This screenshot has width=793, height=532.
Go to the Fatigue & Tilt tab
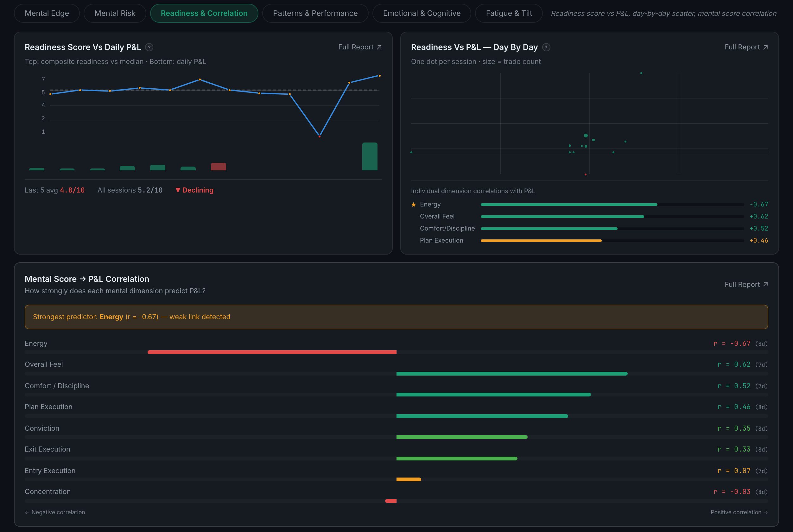tap(509, 13)
